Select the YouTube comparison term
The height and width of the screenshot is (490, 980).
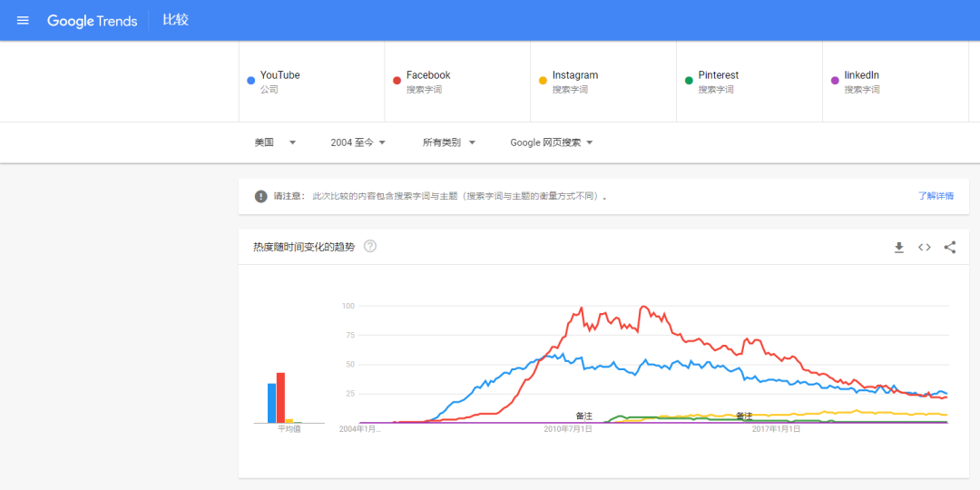[x=312, y=82]
